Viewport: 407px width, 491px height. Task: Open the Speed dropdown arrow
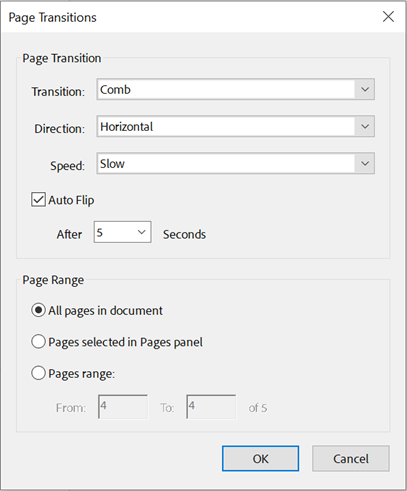(x=365, y=163)
